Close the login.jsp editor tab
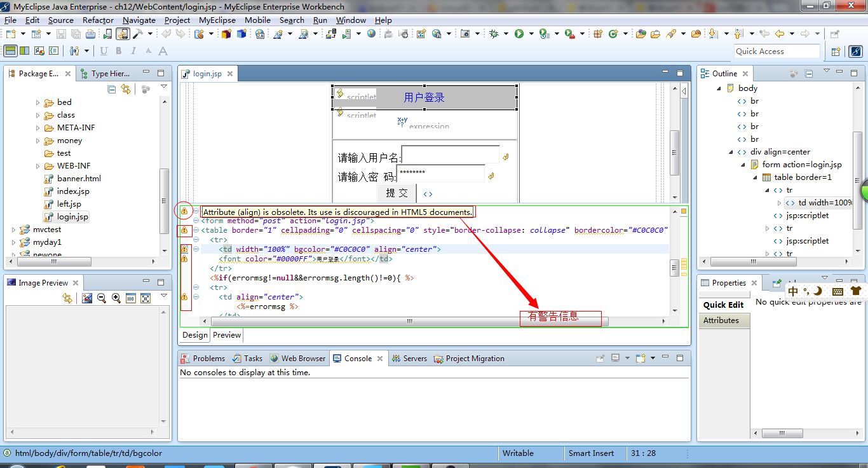 pyautogui.click(x=230, y=74)
